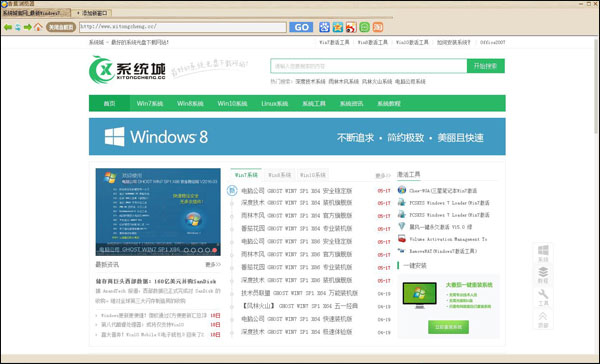Click the green 开始搜索 search button
This screenshot has height=364, width=600.
tap(486, 66)
